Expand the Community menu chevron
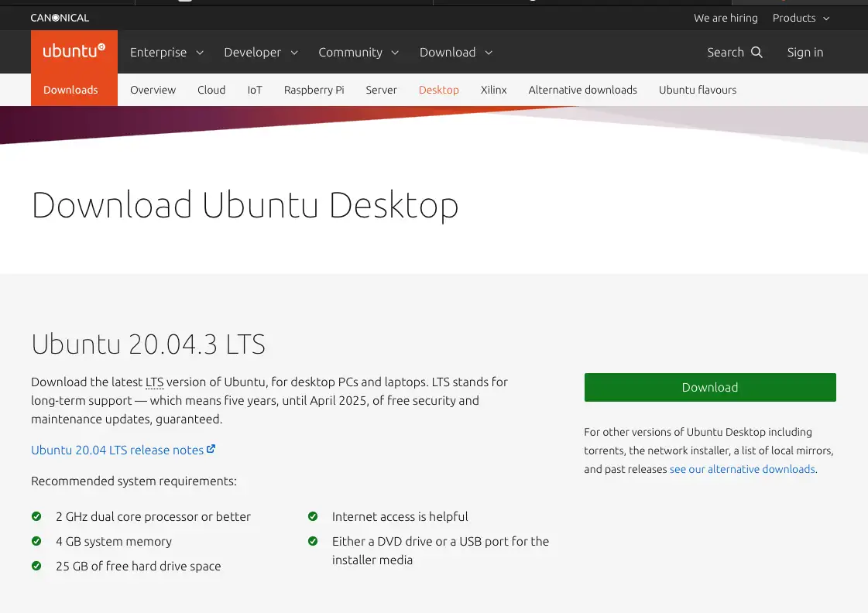The image size is (868, 613). [395, 53]
